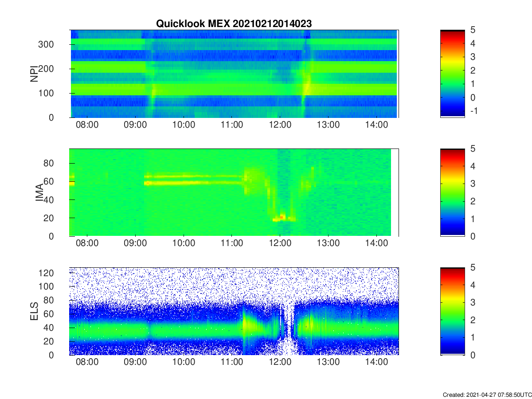This screenshot has width=532, height=399.
Task: Click inside the ELS spectrogram plot
Action: [x=234, y=311]
